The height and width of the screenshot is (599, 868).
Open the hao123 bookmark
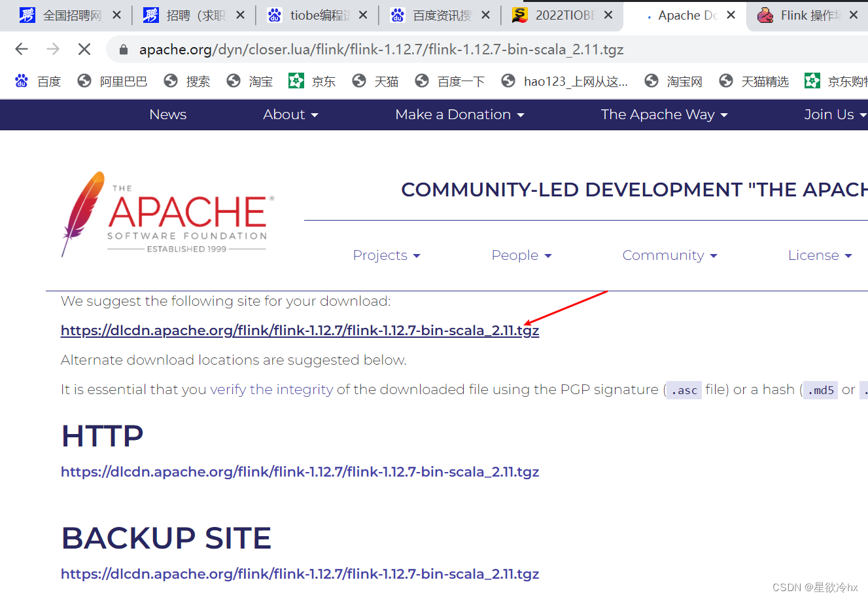coord(564,81)
